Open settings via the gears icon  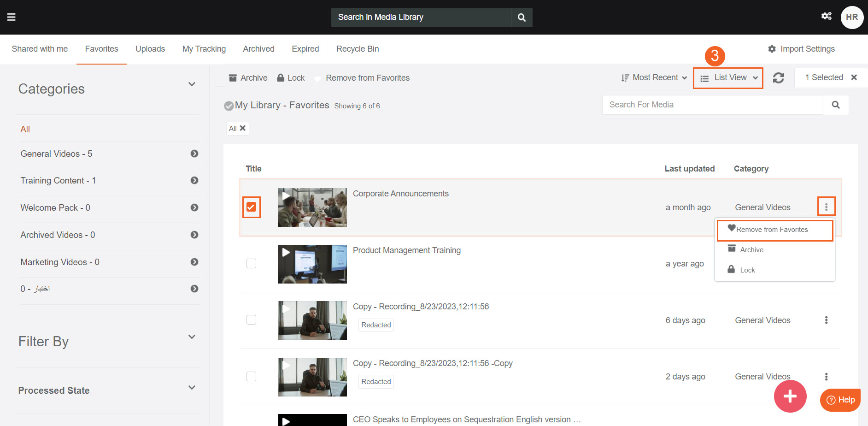[826, 16]
